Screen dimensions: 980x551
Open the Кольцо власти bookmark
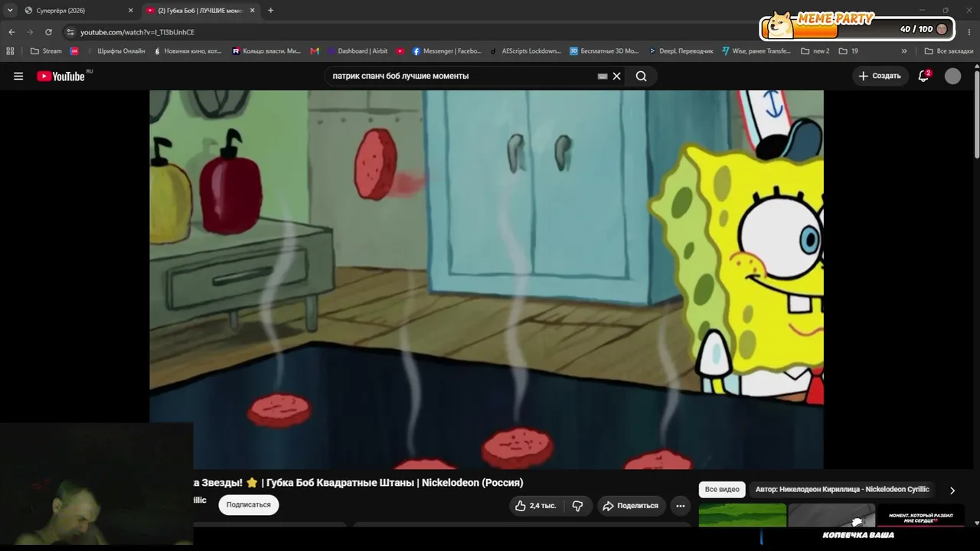click(266, 51)
